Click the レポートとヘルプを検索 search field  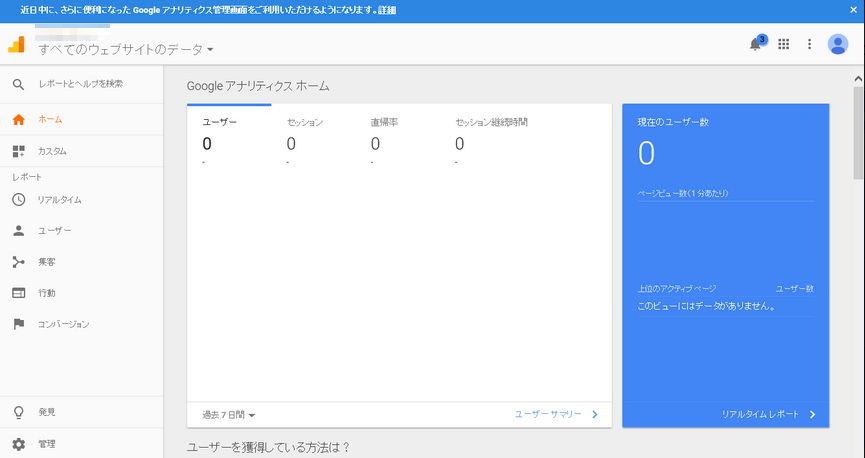81,84
